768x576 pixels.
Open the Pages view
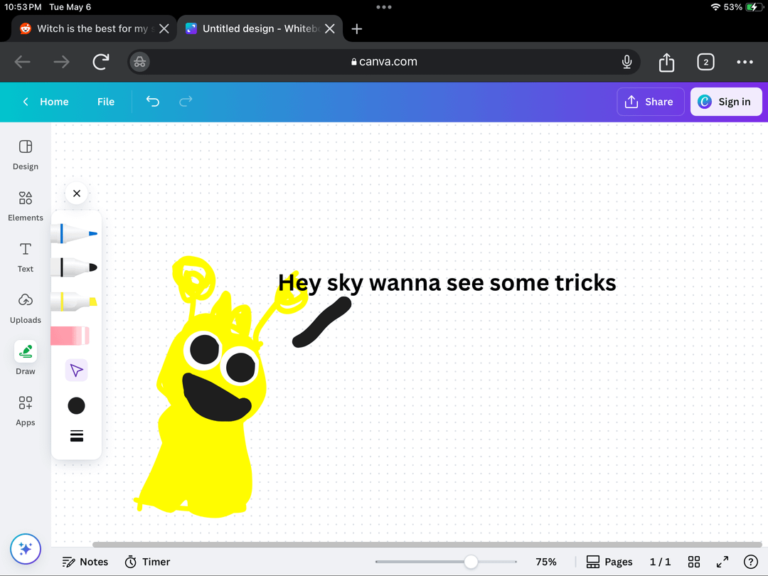pos(609,562)
